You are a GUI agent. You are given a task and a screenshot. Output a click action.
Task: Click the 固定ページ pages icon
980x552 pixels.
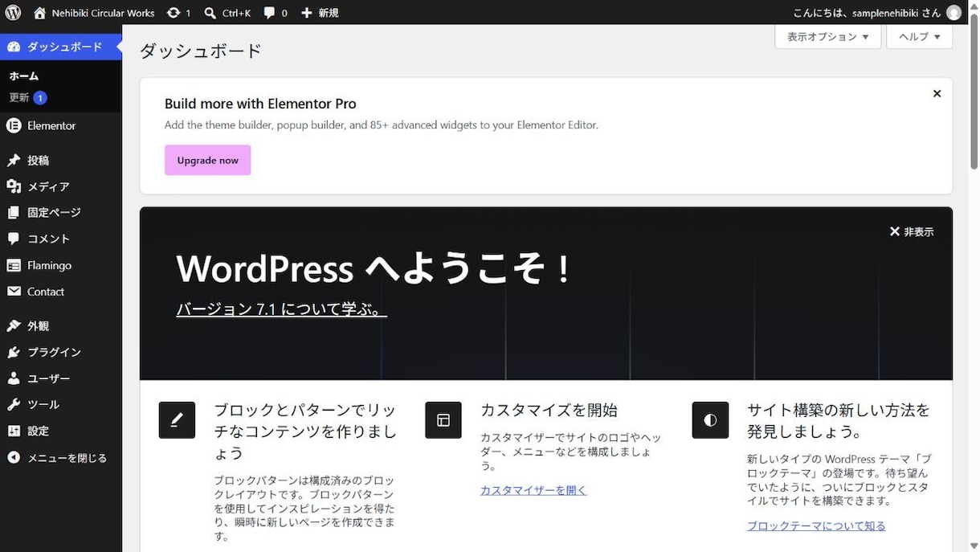pyautogui.click(x=14, y=213)
